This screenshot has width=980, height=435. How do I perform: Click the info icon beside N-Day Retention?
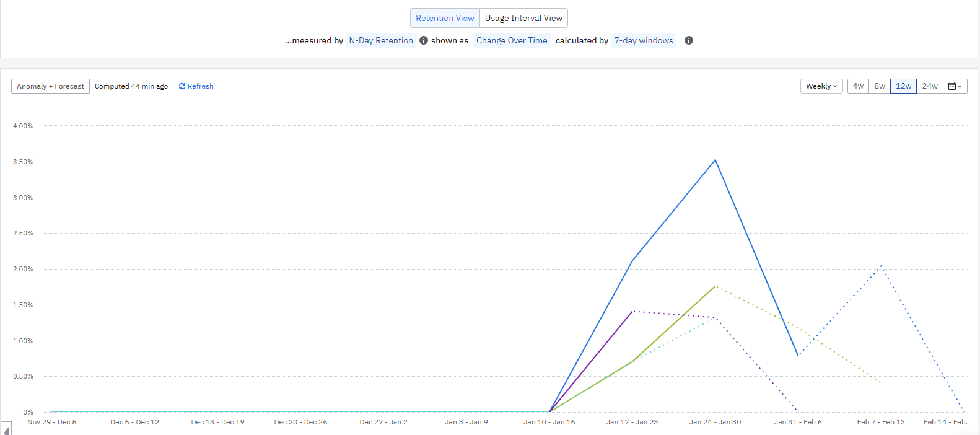coord(424,40)
